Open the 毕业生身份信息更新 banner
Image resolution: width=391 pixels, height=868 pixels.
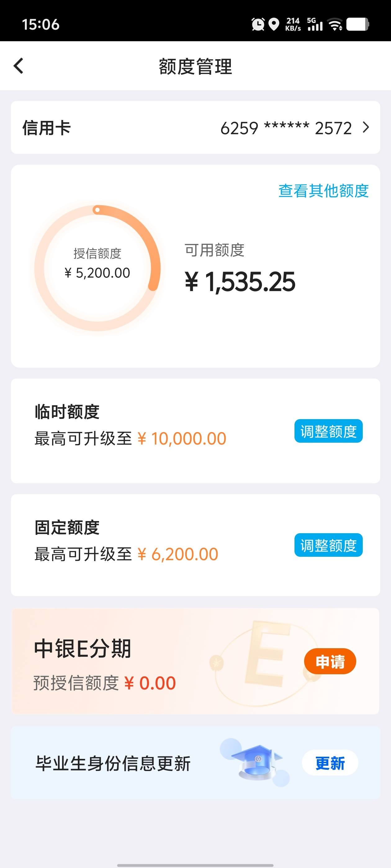[x=195, y=763]
